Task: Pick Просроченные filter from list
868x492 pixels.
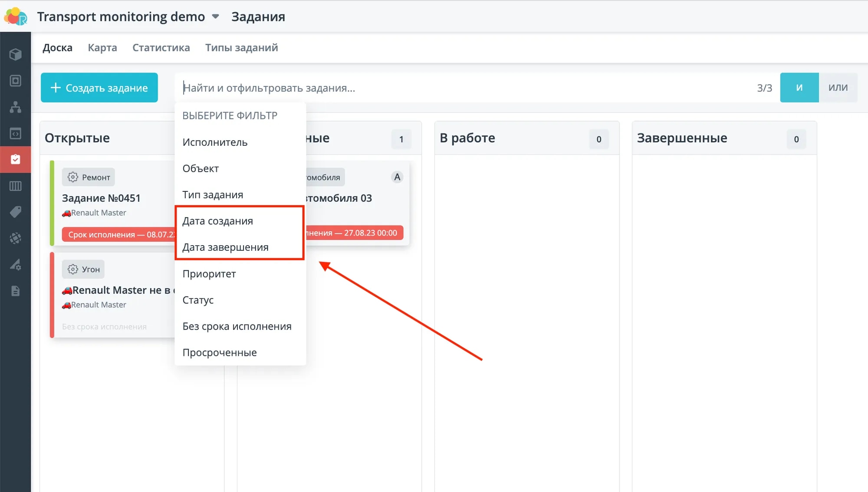Action: [x=219, y=352]
